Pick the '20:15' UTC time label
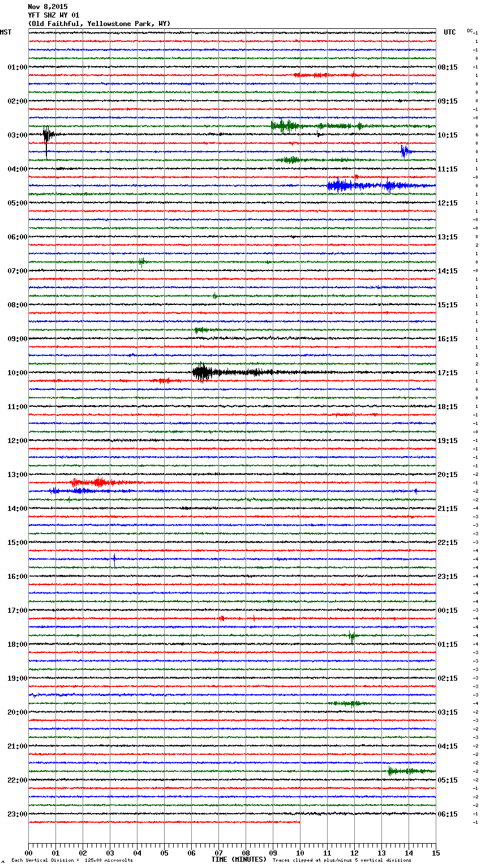Viewport: 481px width, 868px height. pos(448,475)
